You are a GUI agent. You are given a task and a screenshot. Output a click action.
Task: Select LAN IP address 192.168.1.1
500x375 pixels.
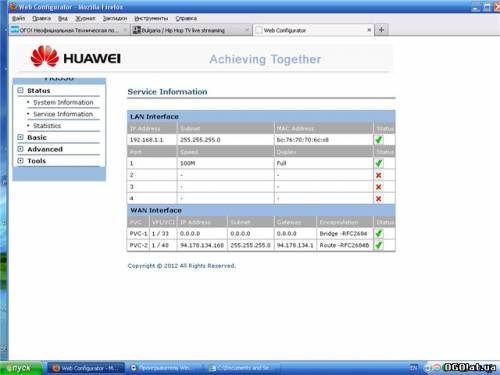(x=146, y=140)
